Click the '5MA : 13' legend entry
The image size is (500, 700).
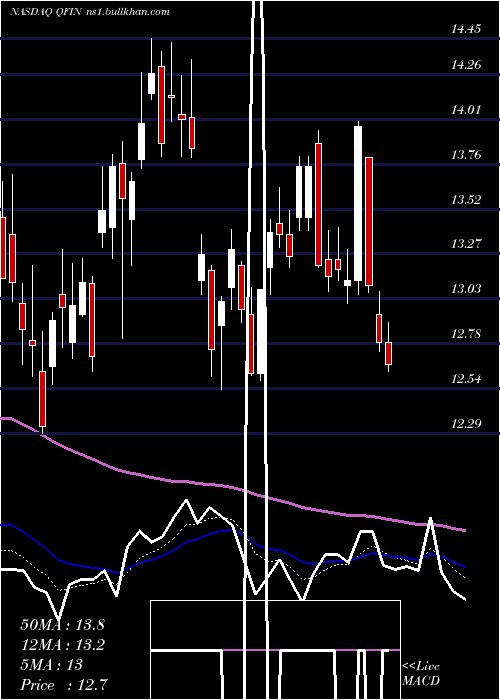pos(52,665)
